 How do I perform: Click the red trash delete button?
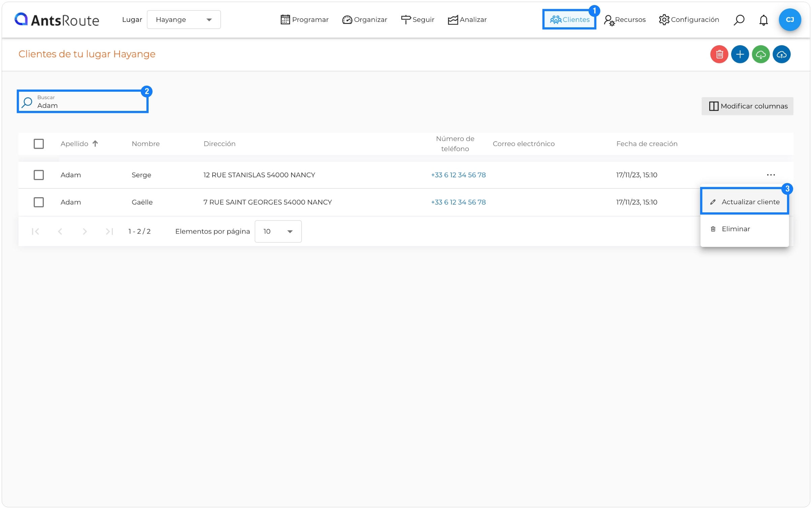pyautogui.click(x=719, y=54)
